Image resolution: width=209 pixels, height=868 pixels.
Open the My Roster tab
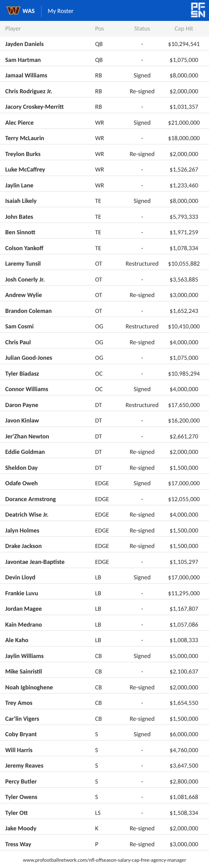[61, 11]
